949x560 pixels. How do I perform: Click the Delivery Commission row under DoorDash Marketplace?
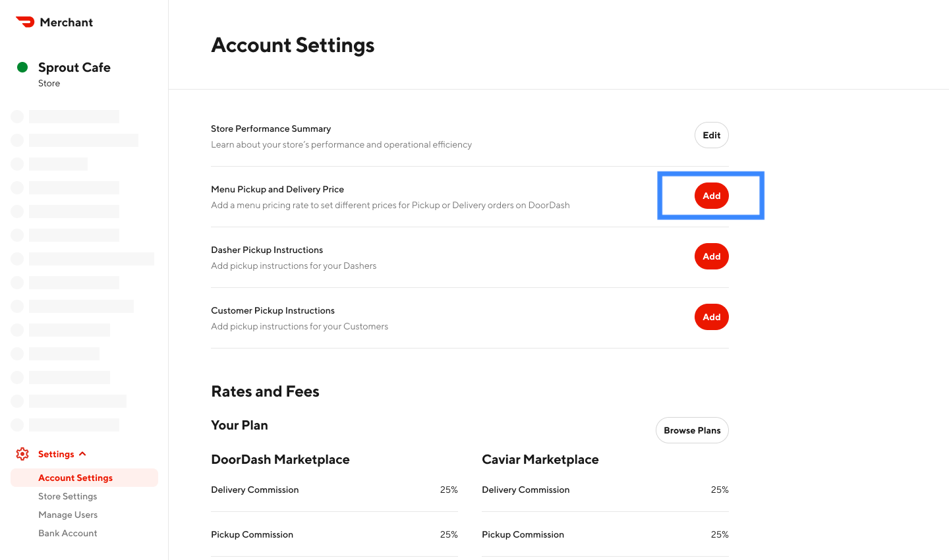(334, 490)
